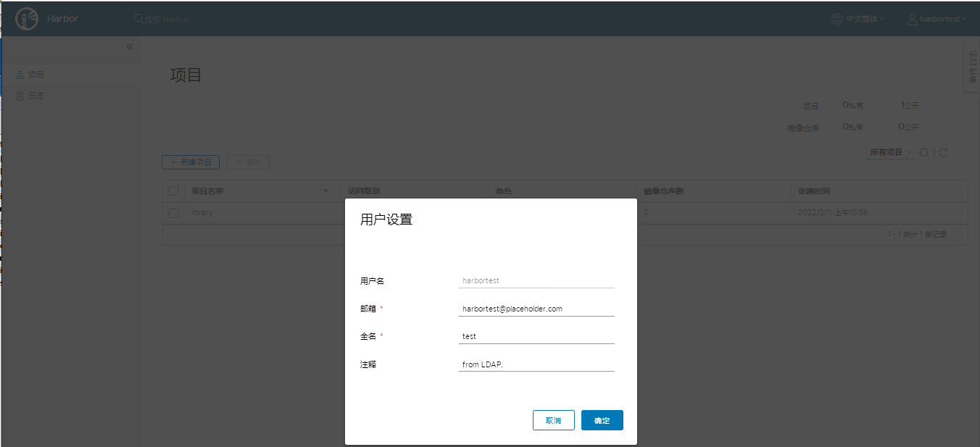Open the vertical event log tab on right edge
Viewport: 980px width, 447px height.
click(972, 66)
